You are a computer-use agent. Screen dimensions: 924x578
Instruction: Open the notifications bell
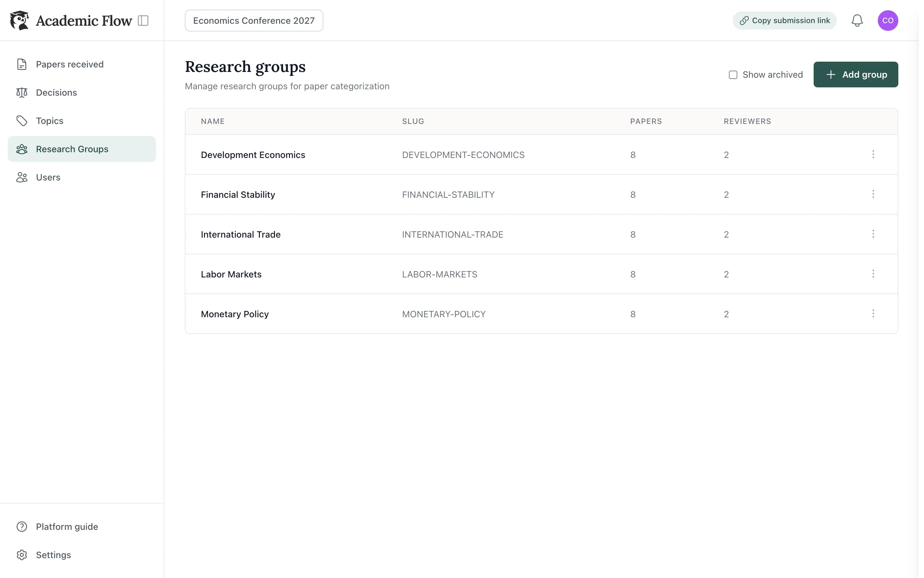click(x=857, y=21)
